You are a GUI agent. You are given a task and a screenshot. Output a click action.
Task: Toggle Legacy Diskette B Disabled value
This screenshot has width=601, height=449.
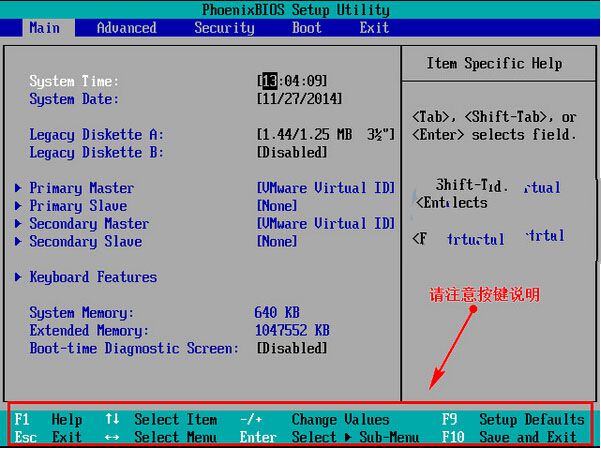(292, 153)
